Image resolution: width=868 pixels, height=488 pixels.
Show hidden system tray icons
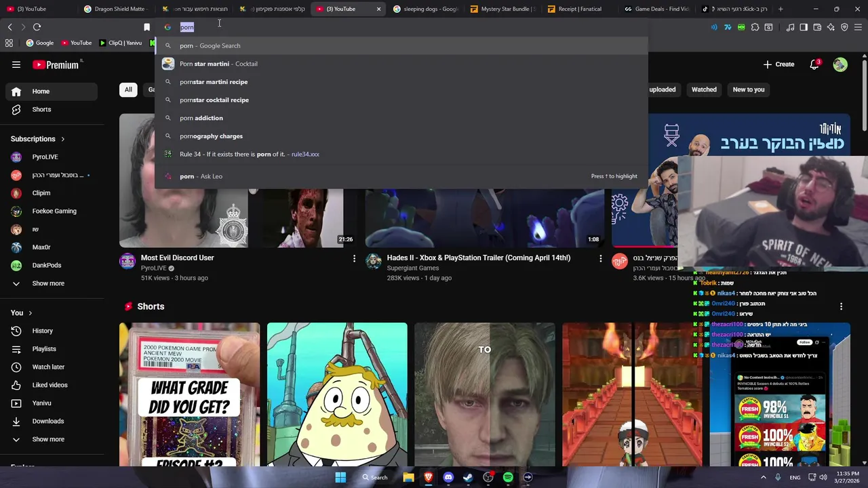tap(763, 477)
